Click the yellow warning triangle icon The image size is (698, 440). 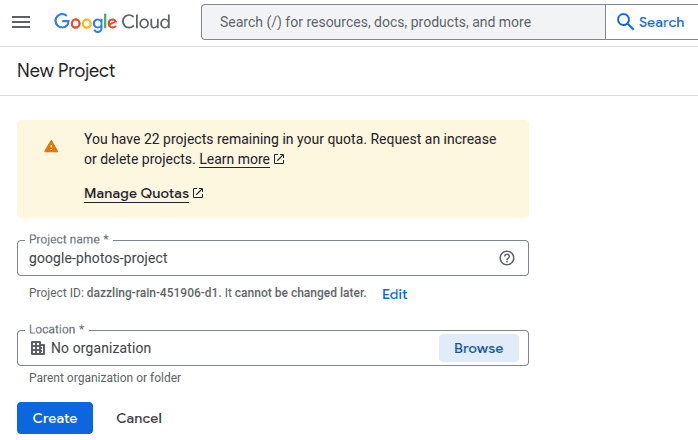pos(51,146)
